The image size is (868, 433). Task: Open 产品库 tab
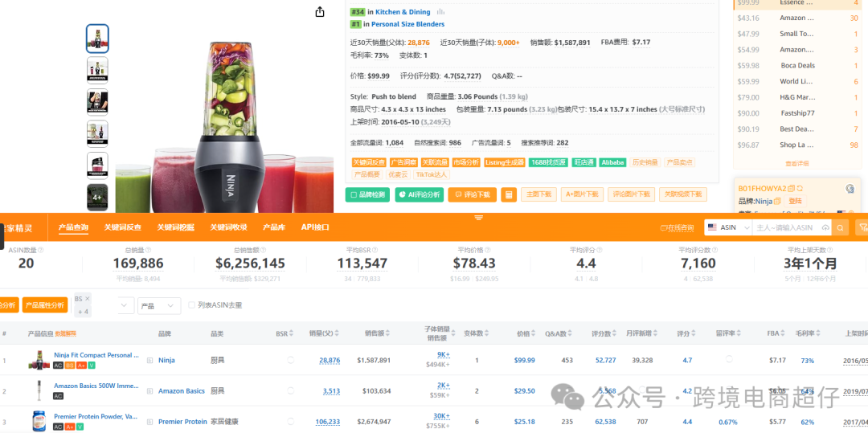pos(274,227)
